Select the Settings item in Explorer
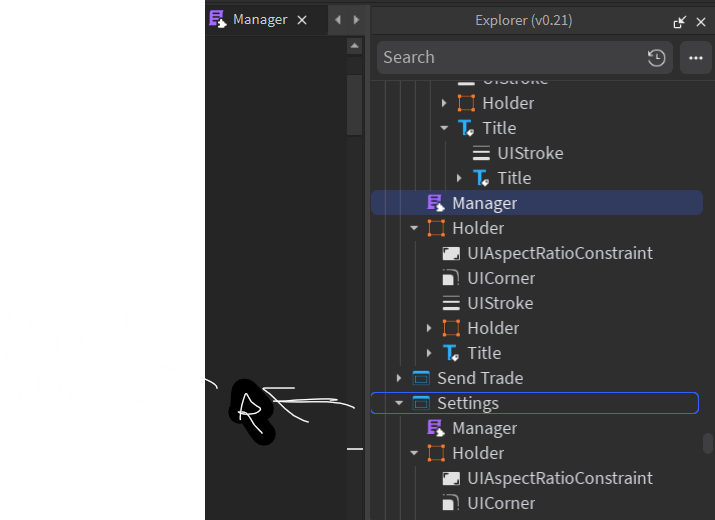Viewport: 715px width, 520px height. click(x=467, y=403)
